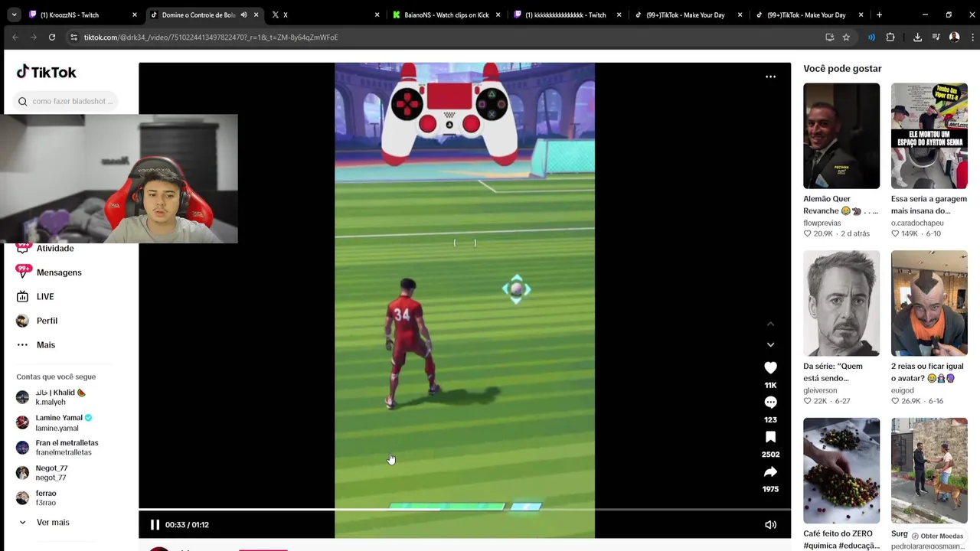This screenshot has width=980, height=551.
Task: Open Negot_77 account
Action: [x=51, y=472]
